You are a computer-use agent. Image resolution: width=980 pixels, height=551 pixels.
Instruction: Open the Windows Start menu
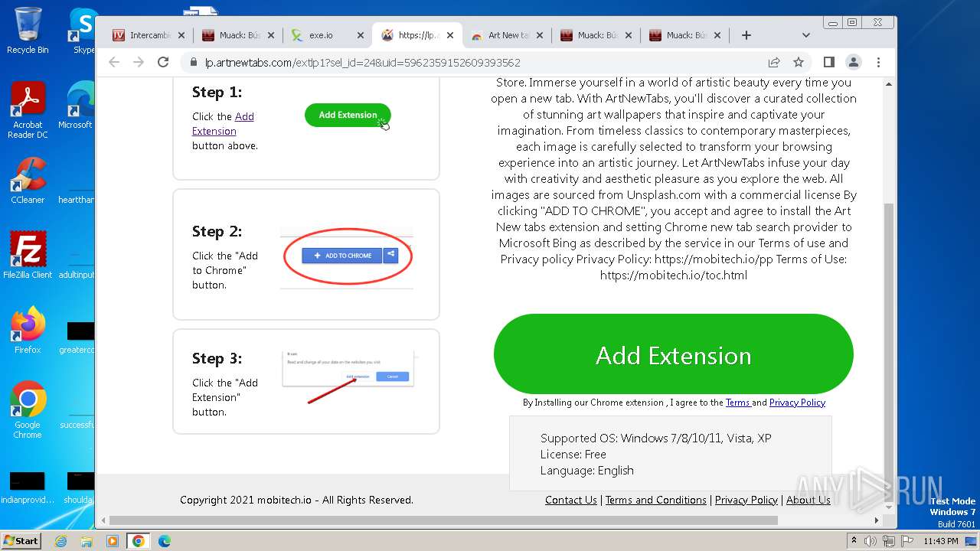[x=21, y=540]
